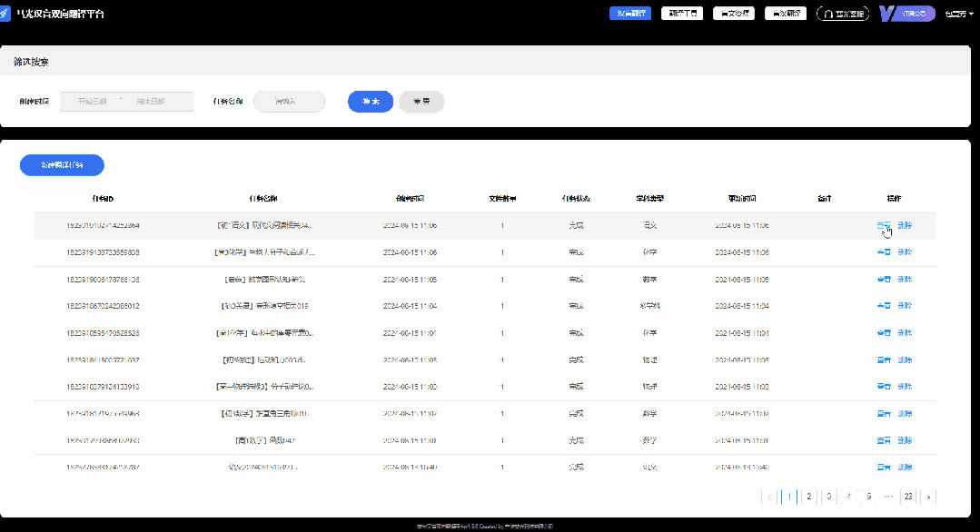This screenshot has width=980, height=532.
Task: Delete the task updated at 11:04
Action: click(x=905, y=306)
